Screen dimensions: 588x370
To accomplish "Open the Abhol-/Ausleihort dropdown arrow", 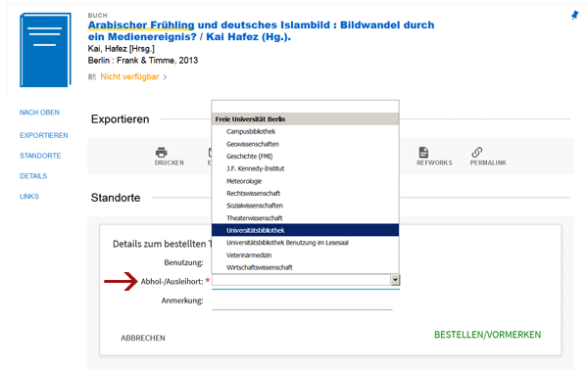I will 395,280.
